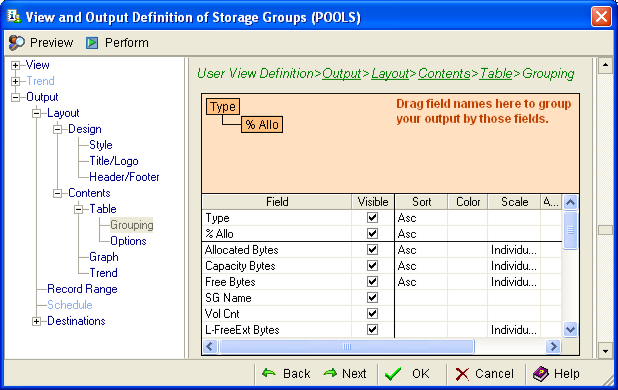This screenshot has height=390, width=618.
Task: Expand the View tree node
Action: (15, 65)
